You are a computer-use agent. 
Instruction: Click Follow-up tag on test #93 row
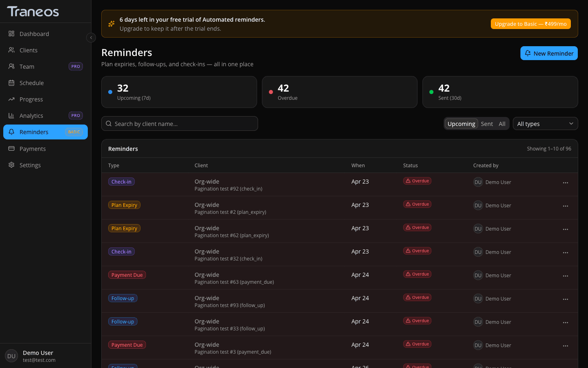[x=122, y=298]
